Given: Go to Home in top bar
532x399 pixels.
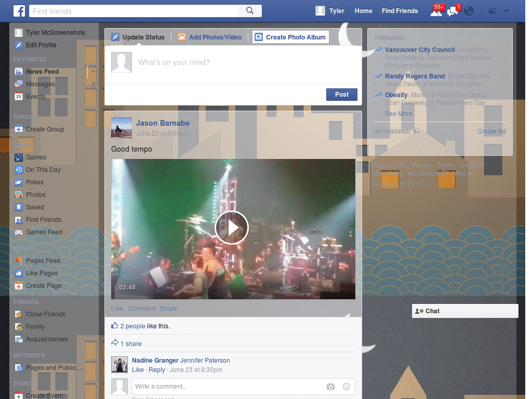Looking at the screenshot, I should [x=363, y=11].
